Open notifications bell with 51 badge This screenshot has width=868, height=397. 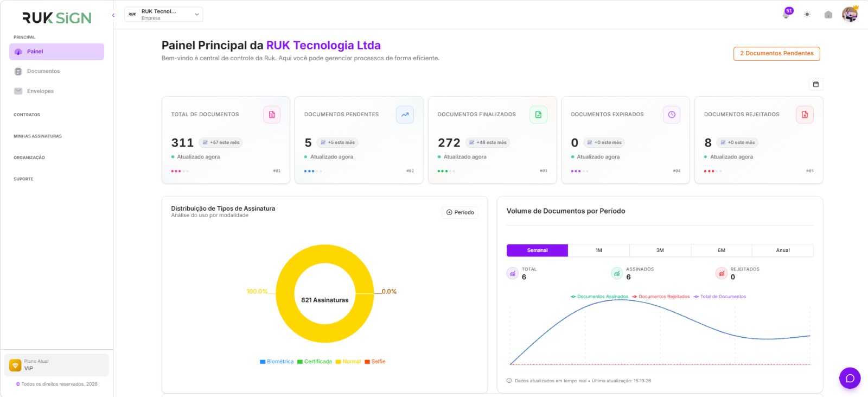[787, 14]
